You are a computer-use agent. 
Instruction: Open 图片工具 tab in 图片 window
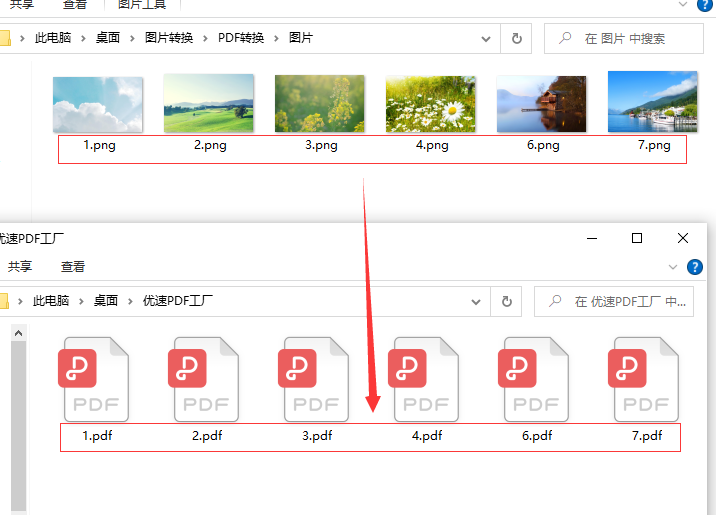142,5
